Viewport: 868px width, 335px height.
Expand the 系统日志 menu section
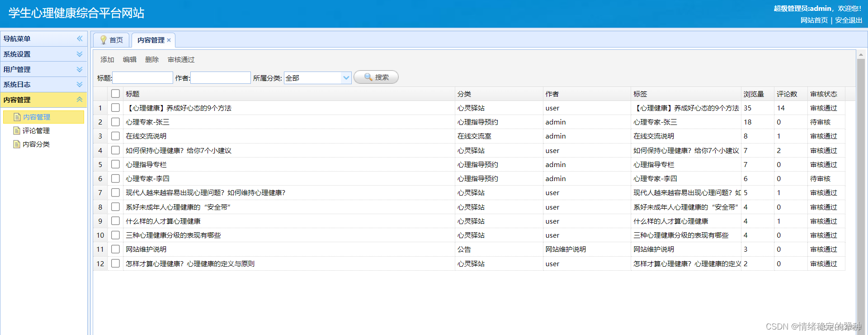[43, 84]
